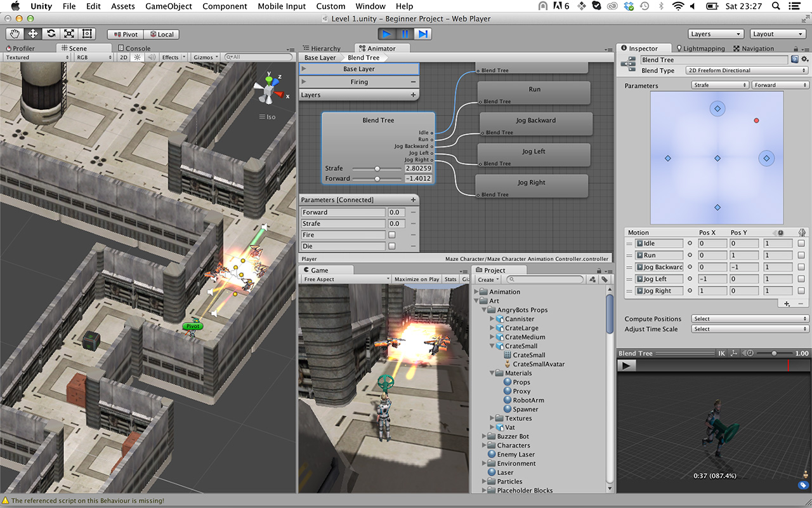The image size is (812, 508).
Task: Switch to the Lightmapping tab
Action: tap(700, 48)
